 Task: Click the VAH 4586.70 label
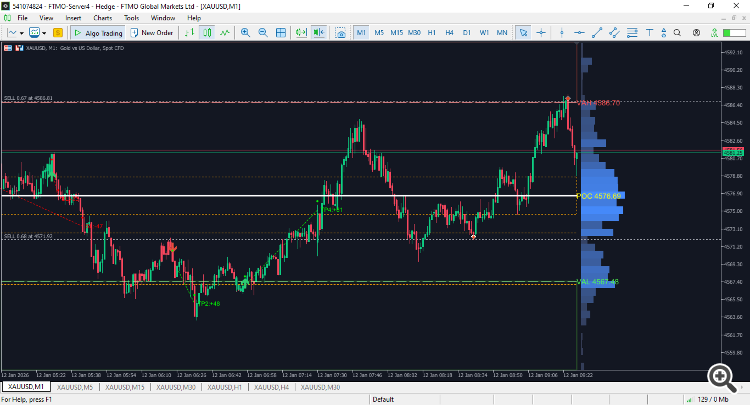pos(599,103)
